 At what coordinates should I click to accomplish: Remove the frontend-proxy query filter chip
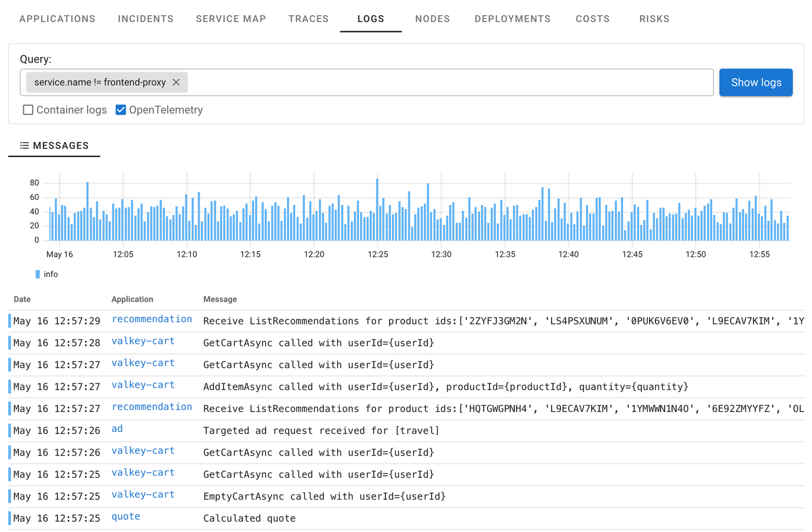176,82
